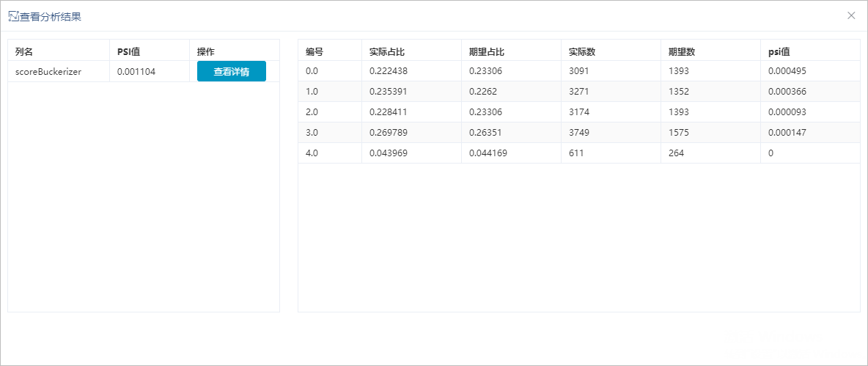Close the 查看分析结果 dialog

click(x=851, y=15)
